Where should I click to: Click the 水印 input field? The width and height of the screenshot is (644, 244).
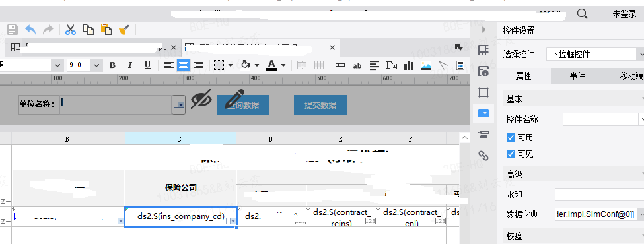pos(599,195)
